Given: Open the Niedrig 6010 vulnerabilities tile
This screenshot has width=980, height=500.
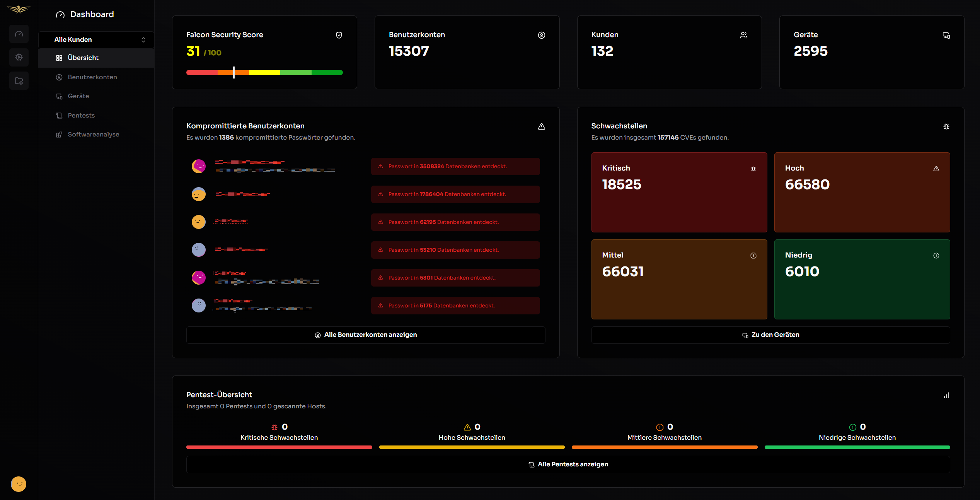Looking at the screenshot, I should point(862,279).
